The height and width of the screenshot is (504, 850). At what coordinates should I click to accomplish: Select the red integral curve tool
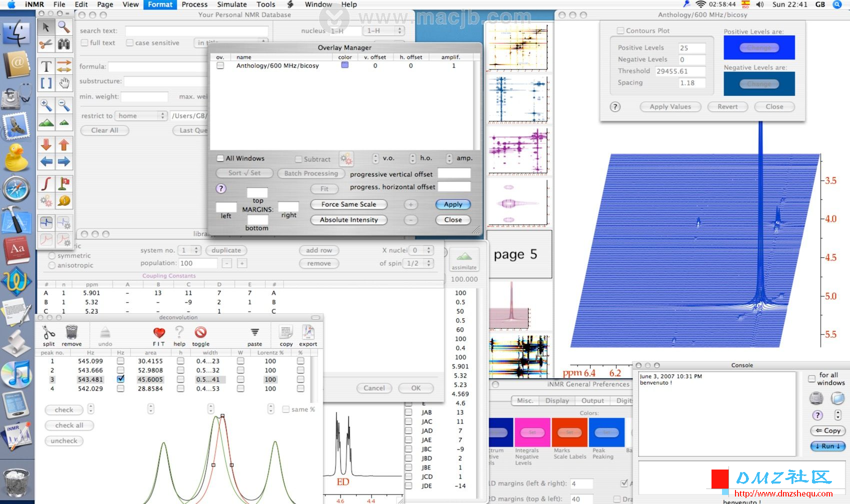tap(46, 184)
